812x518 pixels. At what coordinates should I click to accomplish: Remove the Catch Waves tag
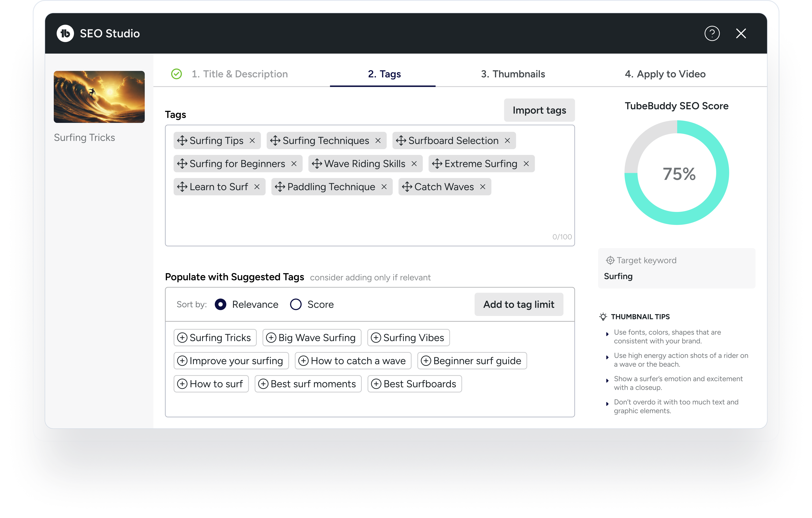(x=482, y=187)
